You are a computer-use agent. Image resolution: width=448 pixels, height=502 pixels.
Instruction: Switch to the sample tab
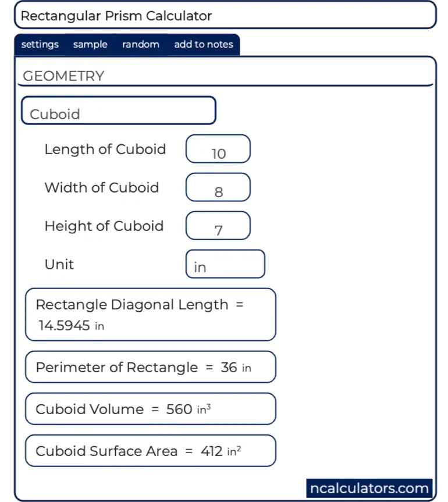90,44
